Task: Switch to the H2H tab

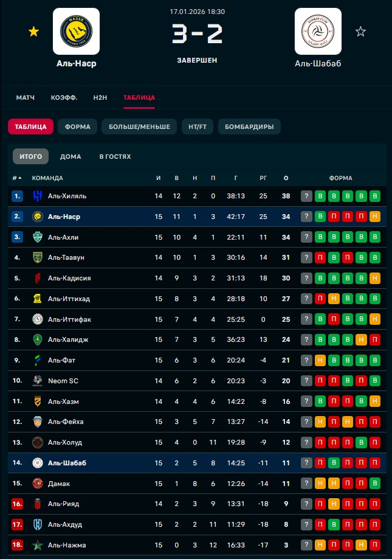Action: [x=100, y=97]
